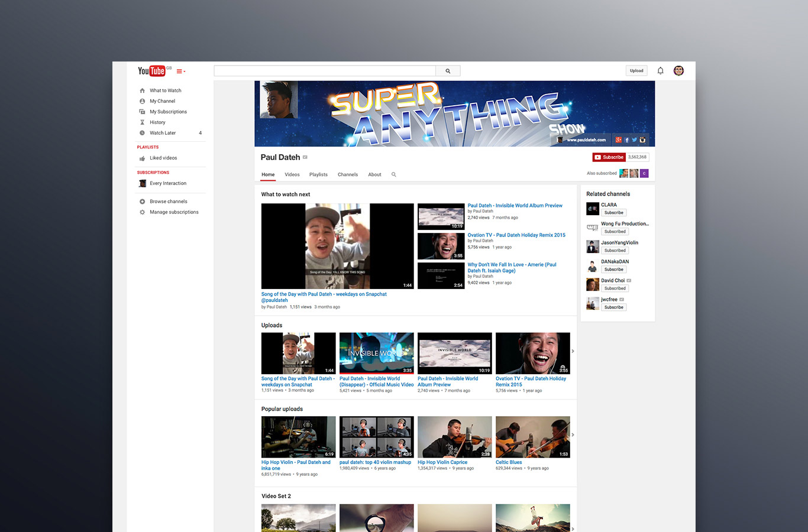
Task: Click Hip Hop Violin Caprice thumbnail
Action: [454, 437]
